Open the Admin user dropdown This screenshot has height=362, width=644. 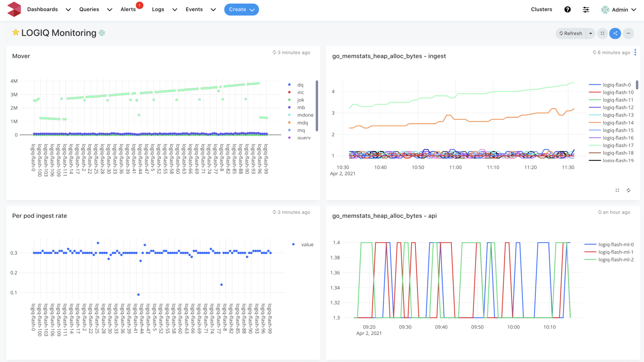[x=624, y=10]
